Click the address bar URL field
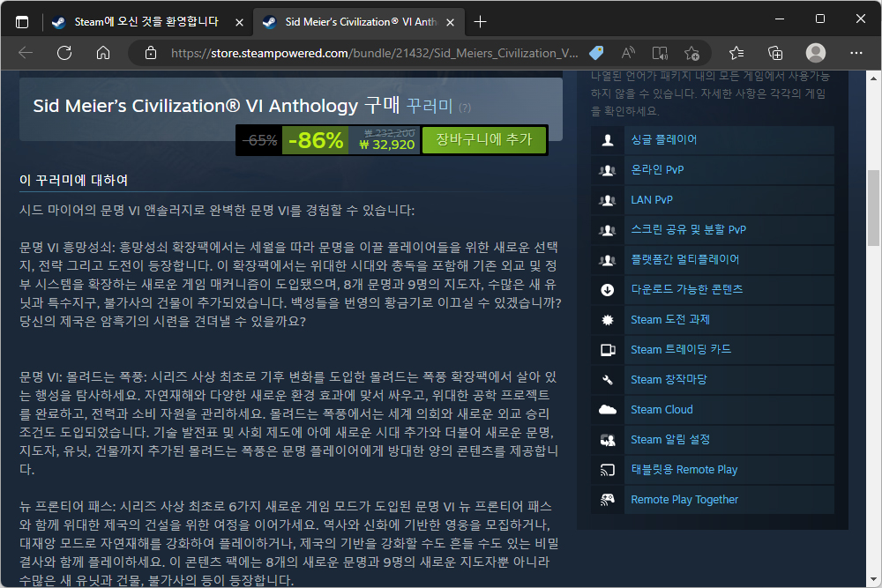 point(374,53)
